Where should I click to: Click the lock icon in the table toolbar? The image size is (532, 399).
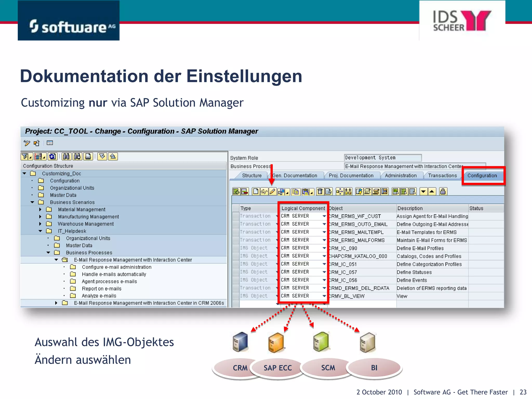pyautogui.click(x=443, y=192)
